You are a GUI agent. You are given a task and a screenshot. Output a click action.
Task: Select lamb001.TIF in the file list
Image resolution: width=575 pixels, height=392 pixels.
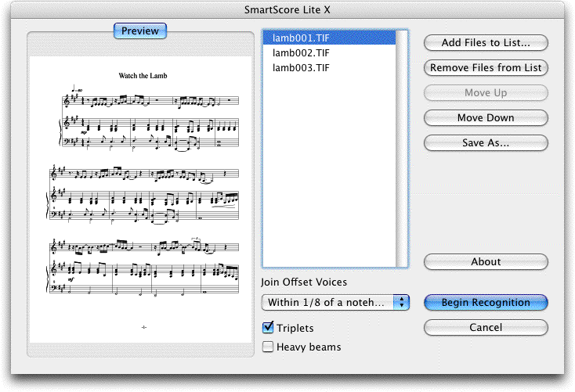point(329,38)
